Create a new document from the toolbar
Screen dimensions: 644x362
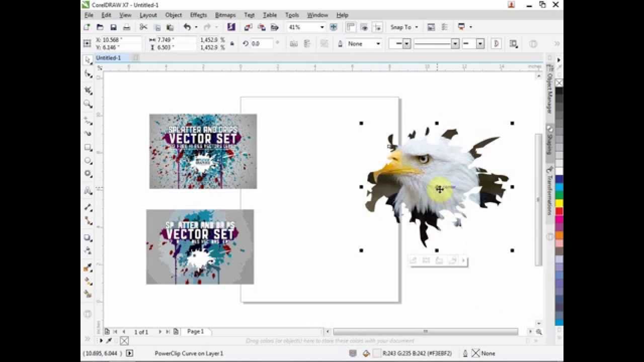pos(87,27)
